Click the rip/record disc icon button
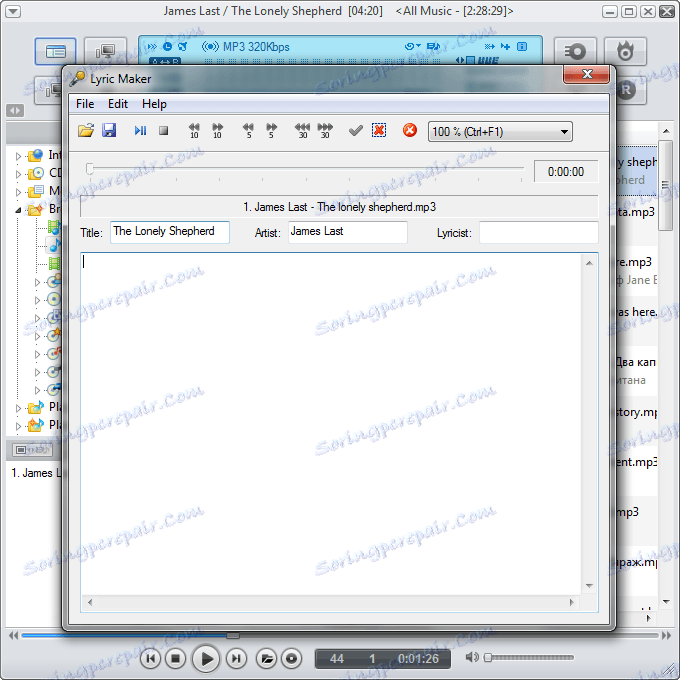 click(575, 52)
